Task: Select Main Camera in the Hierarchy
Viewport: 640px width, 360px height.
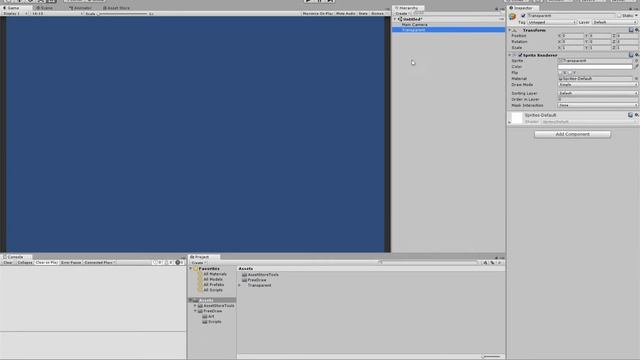Action: tap(414, 24)
